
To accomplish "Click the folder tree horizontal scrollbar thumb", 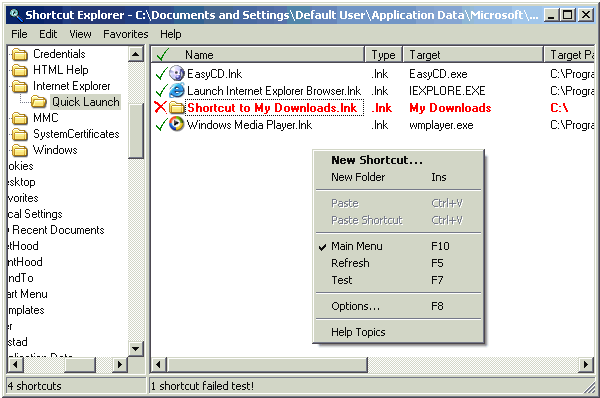I will [80, 364].
